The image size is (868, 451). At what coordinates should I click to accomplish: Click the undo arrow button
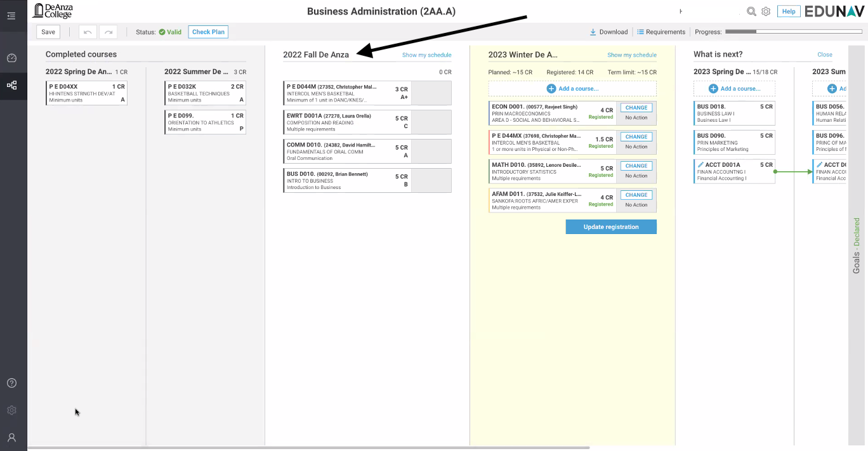[88, 32]
